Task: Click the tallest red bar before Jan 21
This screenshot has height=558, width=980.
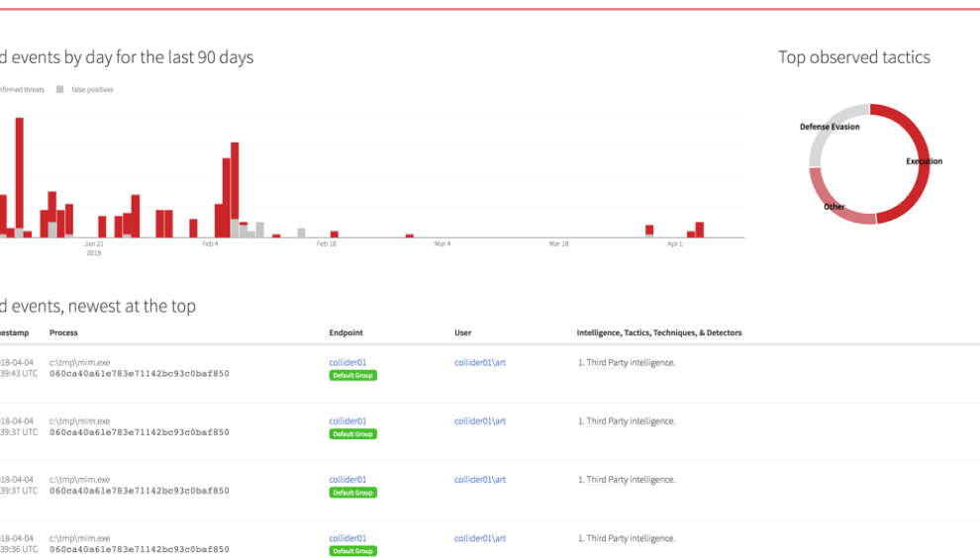Action: [19, 178]
